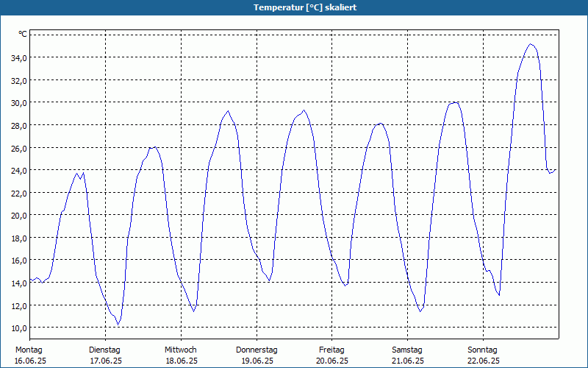Click the 24,0 y-axis value
The height and width of the screenshot is (368, 588).
coord(20,171)
